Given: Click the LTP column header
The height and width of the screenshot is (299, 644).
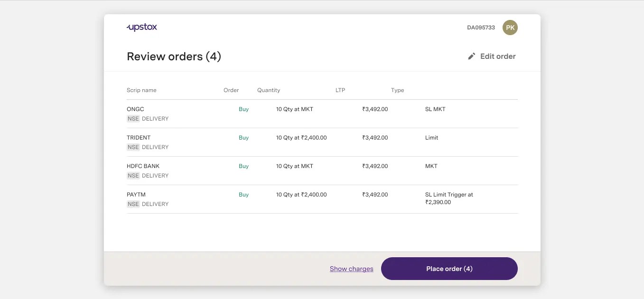Looking at the screenshot, I should pos(340,90).
